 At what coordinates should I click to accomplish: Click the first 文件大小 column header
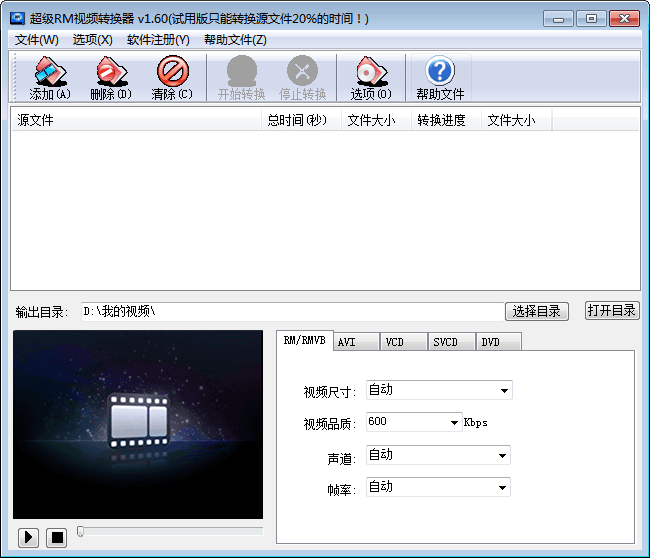(376, 120)
